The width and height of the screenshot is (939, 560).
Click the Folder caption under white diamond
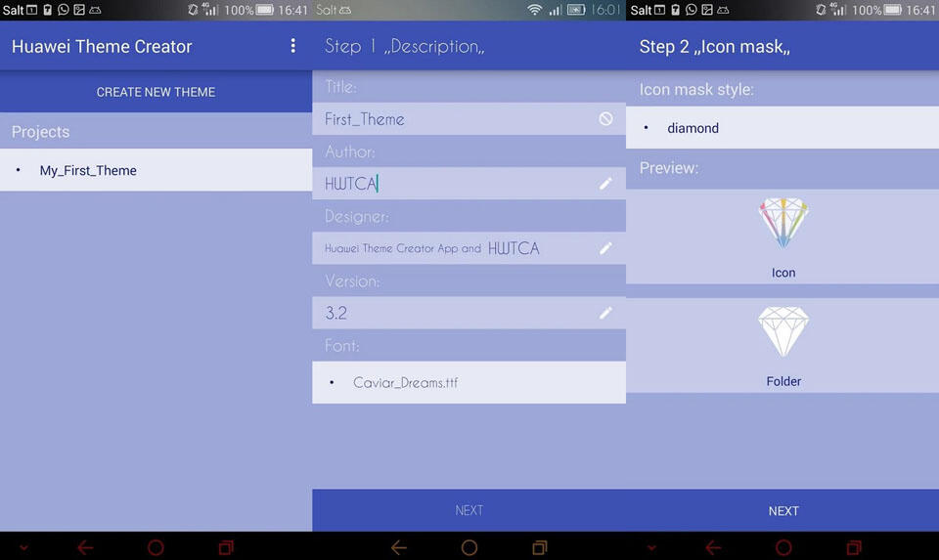click(x=783, y=381)
